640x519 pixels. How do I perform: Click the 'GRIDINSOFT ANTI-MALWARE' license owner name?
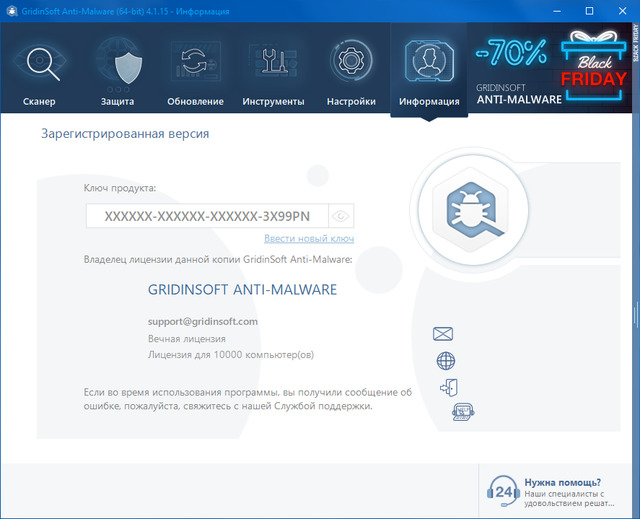[x=242, y=290]
